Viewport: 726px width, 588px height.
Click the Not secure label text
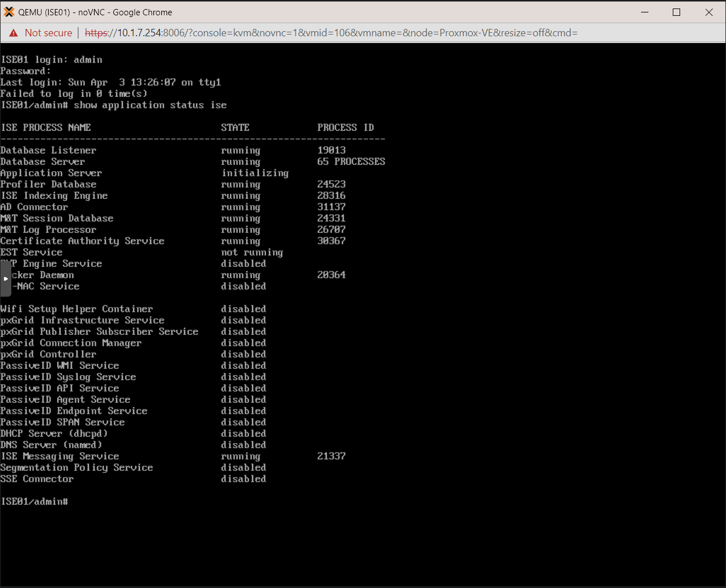pos(49,33)
